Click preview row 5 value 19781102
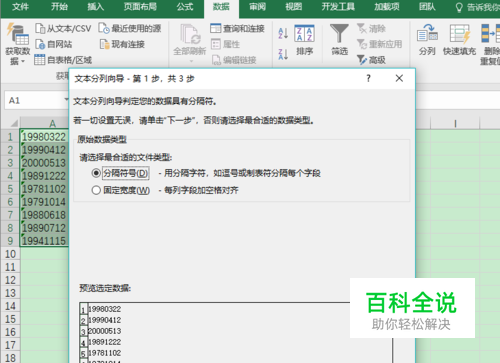The width and height of the screenshot is (500, 363). click(104, 353)
